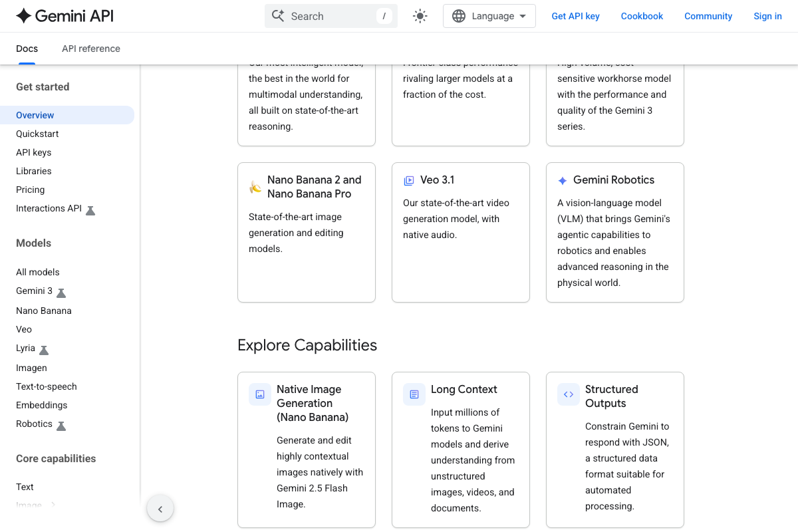
Task: Click the flask icon next to Lyria
Action: pyautogui.click(x=44, y=350)
